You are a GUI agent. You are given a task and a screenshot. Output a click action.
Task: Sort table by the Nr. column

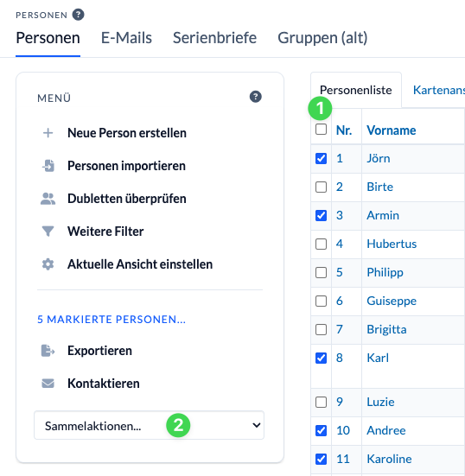(344, 130)
